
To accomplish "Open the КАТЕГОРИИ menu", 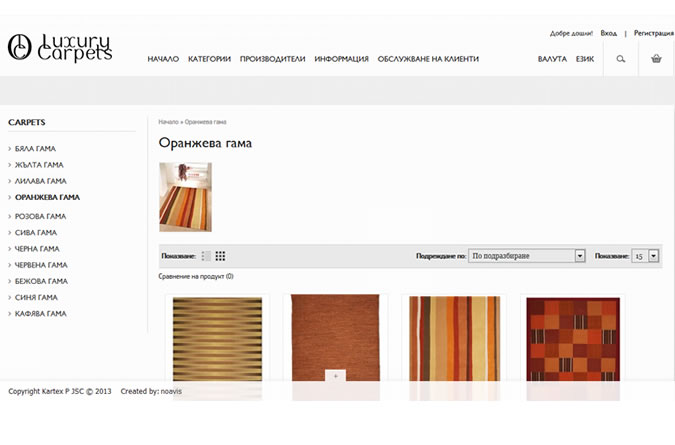I will (x=209, y=59).
